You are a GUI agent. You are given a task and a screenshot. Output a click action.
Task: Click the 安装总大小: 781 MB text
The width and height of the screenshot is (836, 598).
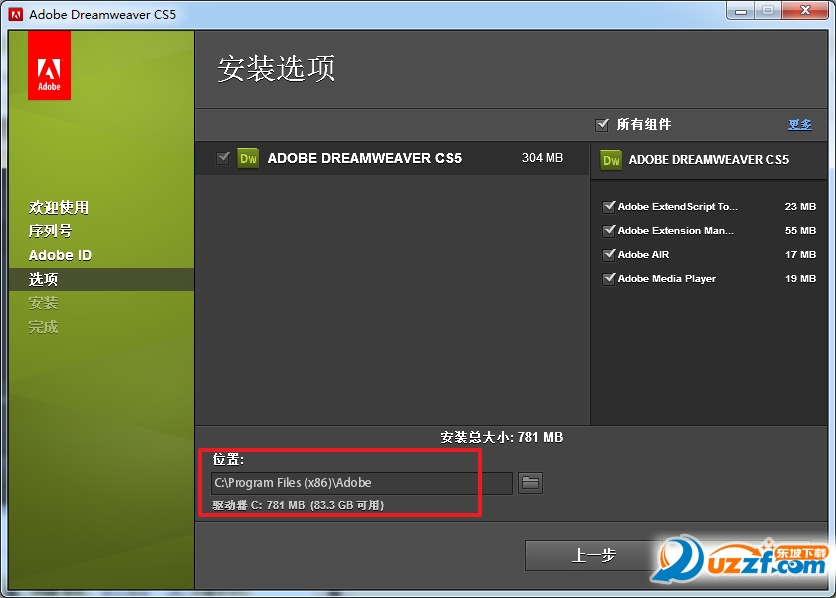coord(502,438)
